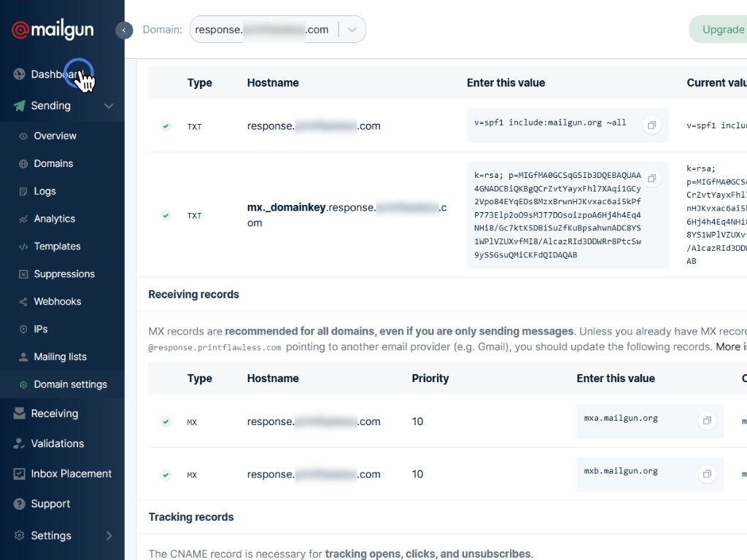
Task: Open the Logs page
Action: 44,191
